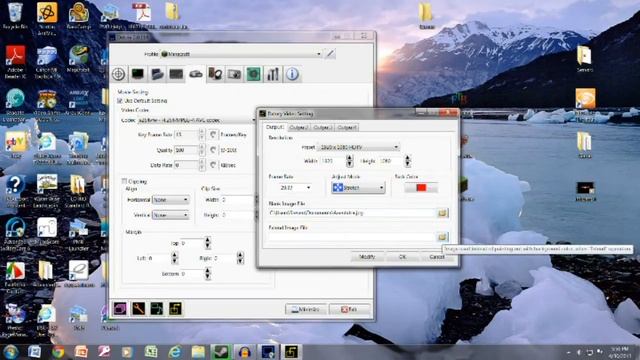Click the Windows Start button

(x=11, y=351)
